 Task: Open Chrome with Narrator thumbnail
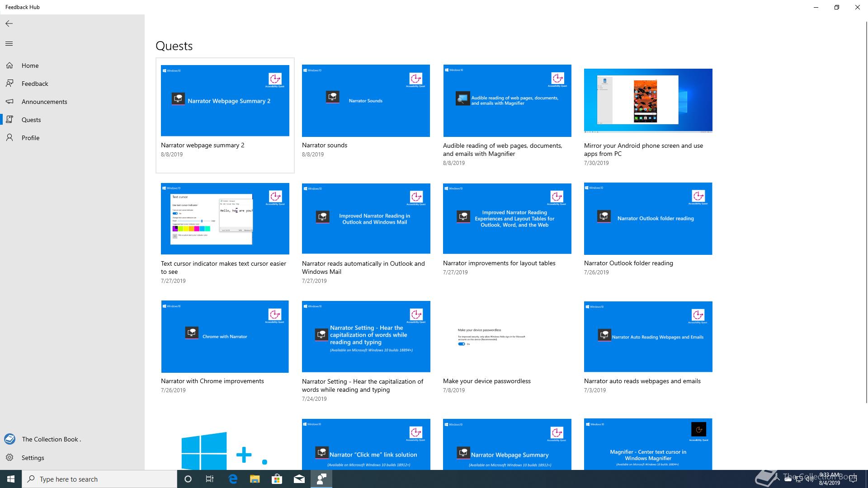[225, 337]
